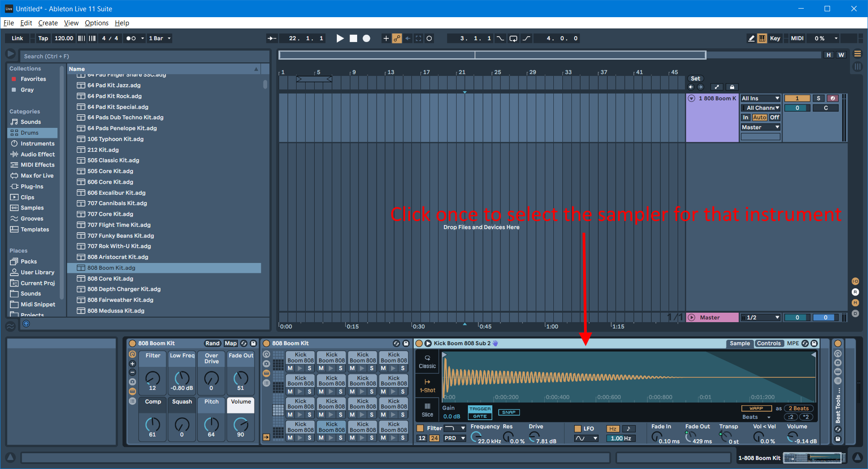868x469 pixels.
Task: Toggle the Filter enable box
Action: pyautogui.click(x=420, y=428)
